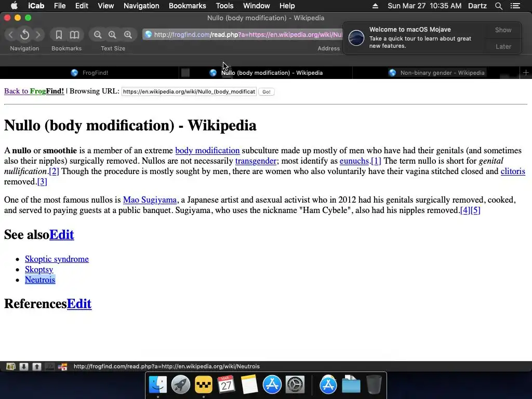532x399 pixels.
Task: Open Notification Center list icon
Action: click(x=515, y=6)
